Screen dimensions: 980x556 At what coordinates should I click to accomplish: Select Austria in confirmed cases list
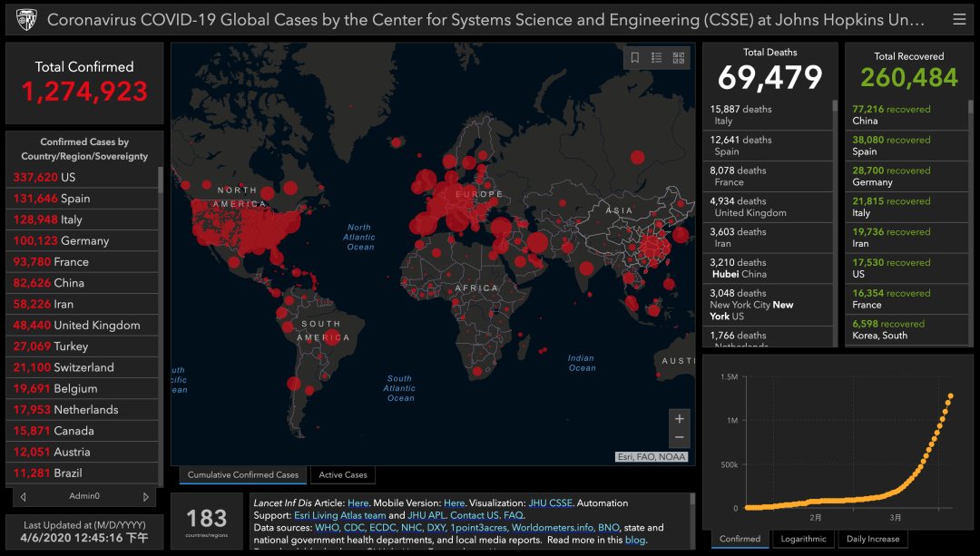coord(82,452)
